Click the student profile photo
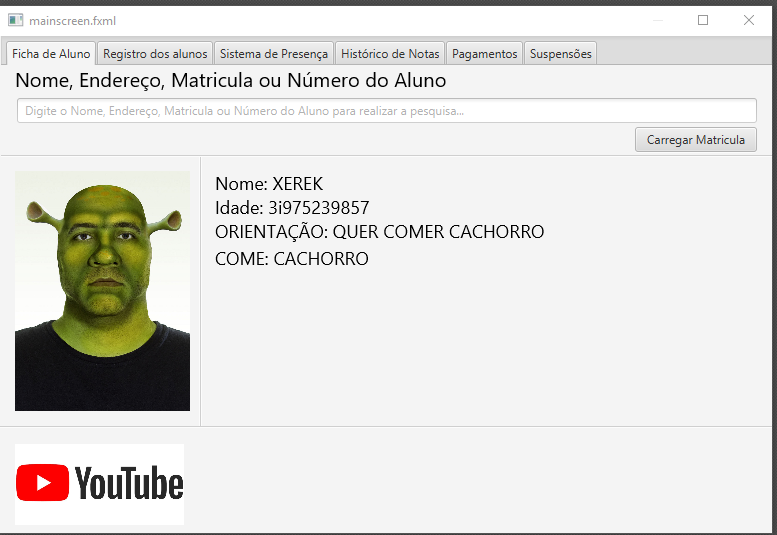 point(103,291)
